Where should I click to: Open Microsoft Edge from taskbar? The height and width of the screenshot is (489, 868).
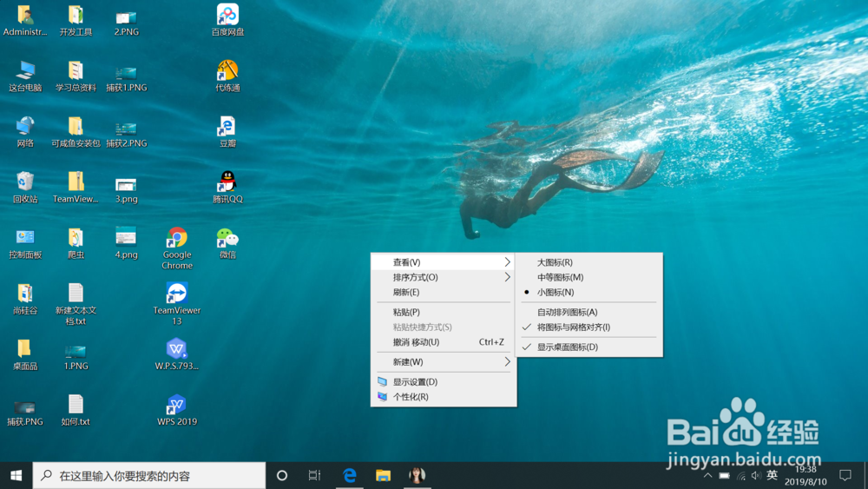(x=349, y=475)
